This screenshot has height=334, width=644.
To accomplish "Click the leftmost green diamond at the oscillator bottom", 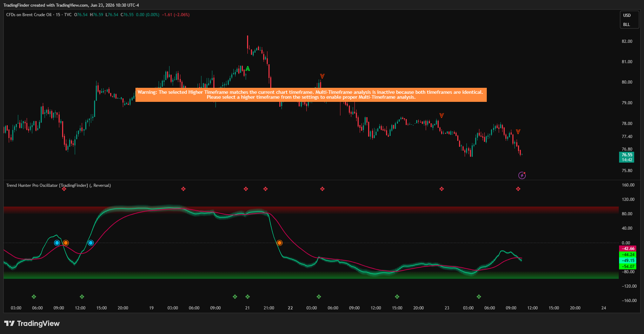I will [34, 297].
